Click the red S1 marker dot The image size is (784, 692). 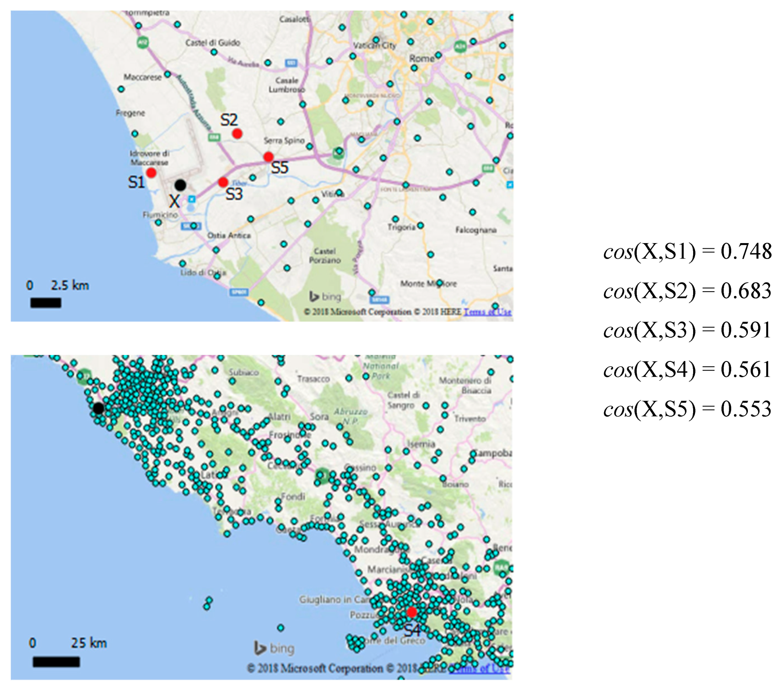[x=151, y=172]
